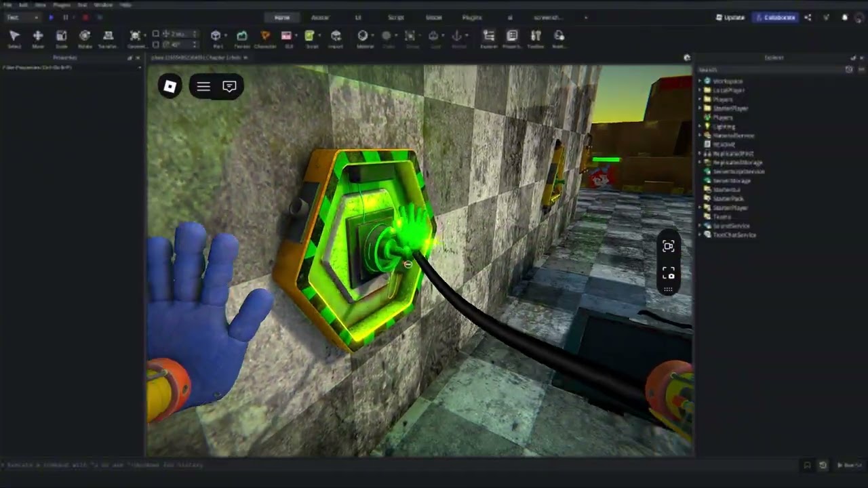This screenshot has height=488, width=868.
Task: Activate the Move tool
Action: click(x=38, y=39)
